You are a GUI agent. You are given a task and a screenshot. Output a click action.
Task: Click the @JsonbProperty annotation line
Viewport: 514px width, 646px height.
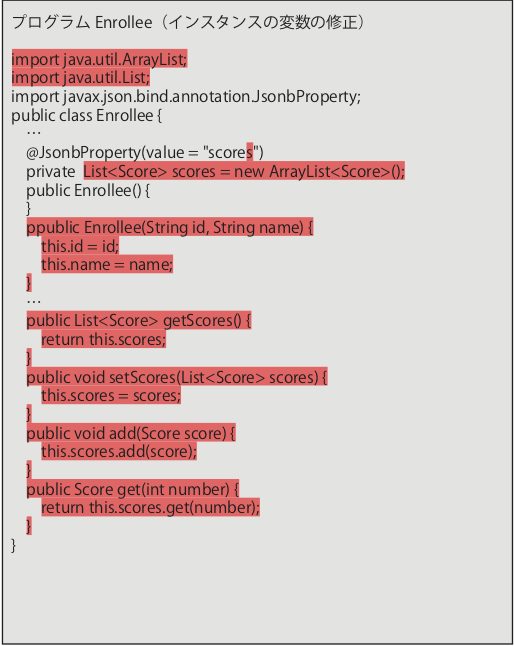click(x=145, y=152)
